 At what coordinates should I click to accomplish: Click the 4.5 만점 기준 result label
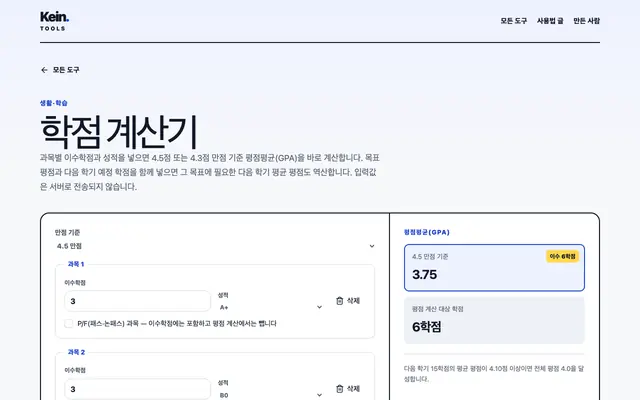coord(430,257)
